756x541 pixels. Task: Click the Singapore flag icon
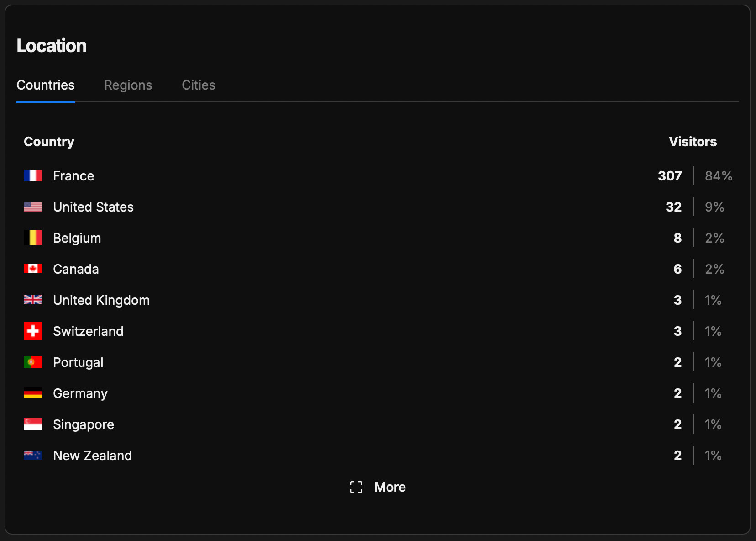click(x=33, y=424)
